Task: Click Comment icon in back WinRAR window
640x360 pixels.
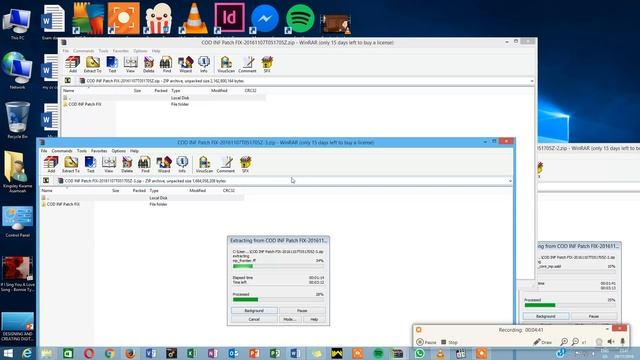Action: tap(247, 64)
